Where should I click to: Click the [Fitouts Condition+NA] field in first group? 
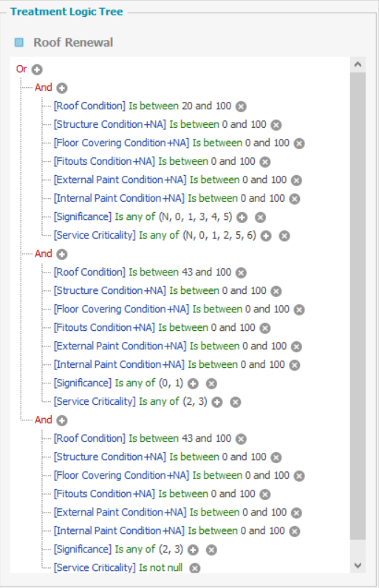[x=104, y=161]
